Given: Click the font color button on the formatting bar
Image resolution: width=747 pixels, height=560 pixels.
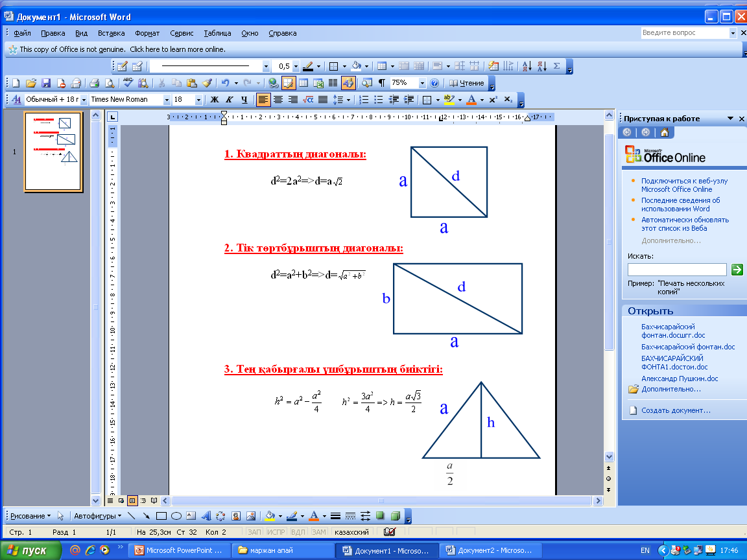Looking at the screenshot, I should [471, 100].
